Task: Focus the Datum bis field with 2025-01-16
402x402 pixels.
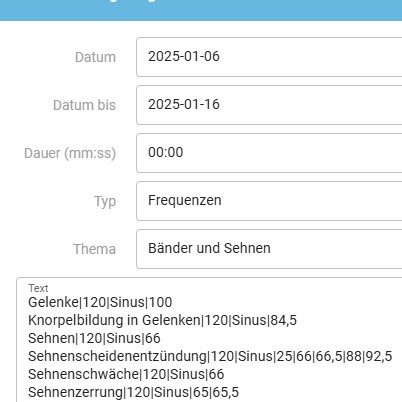Action: 269,105
